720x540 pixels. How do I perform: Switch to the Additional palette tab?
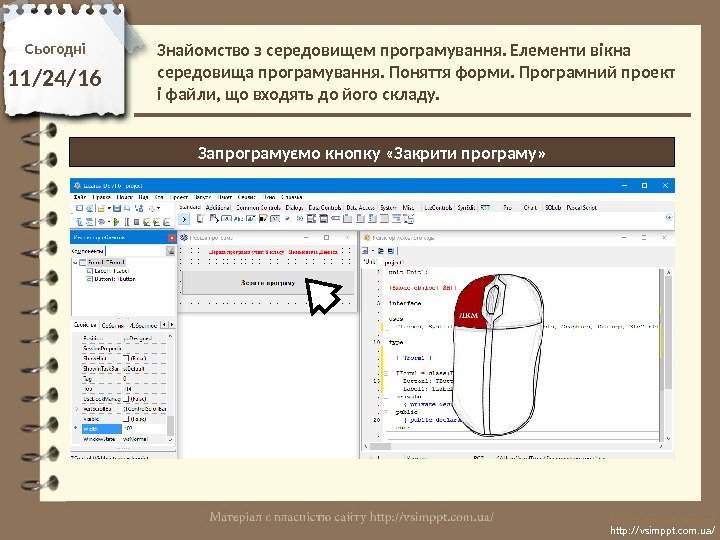218,208
